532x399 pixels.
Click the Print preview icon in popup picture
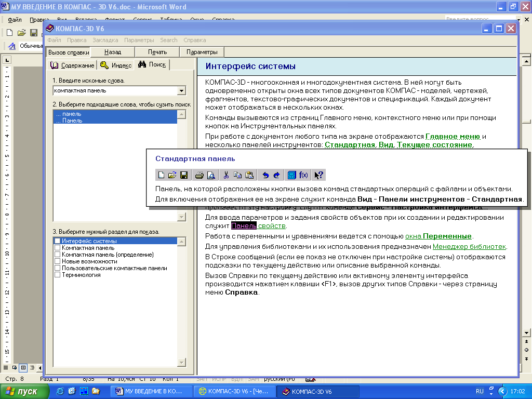coord(211,175)
